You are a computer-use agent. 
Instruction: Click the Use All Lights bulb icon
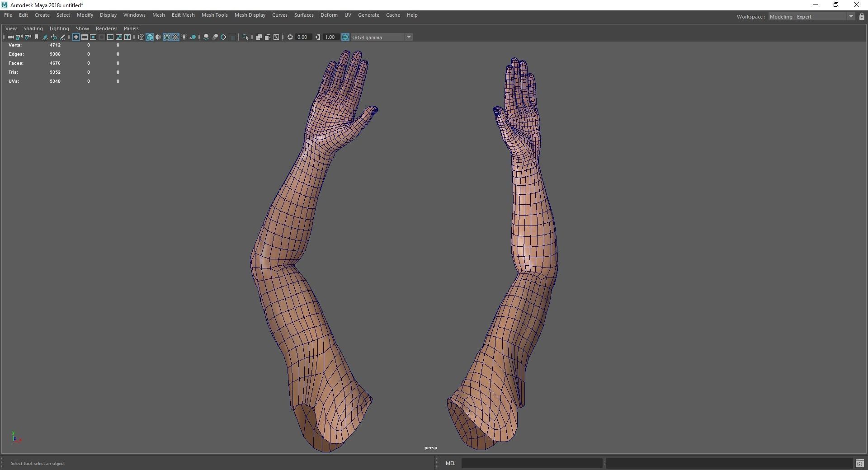(184, 37)
